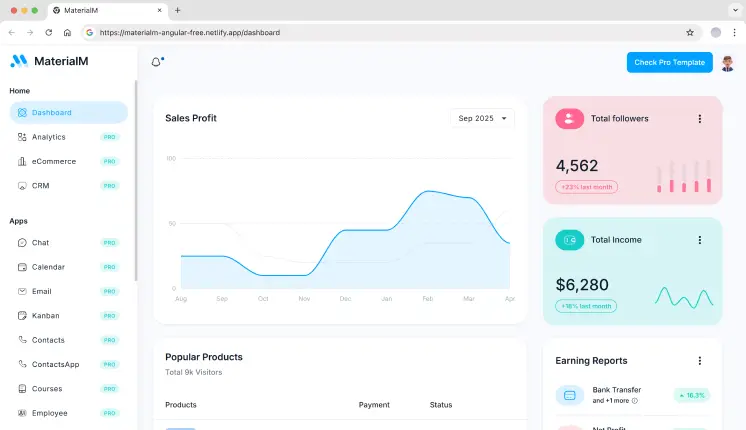
Task: Click the Analytics sidebar icon
Action: pyautogui.click(x=22, y=137)
